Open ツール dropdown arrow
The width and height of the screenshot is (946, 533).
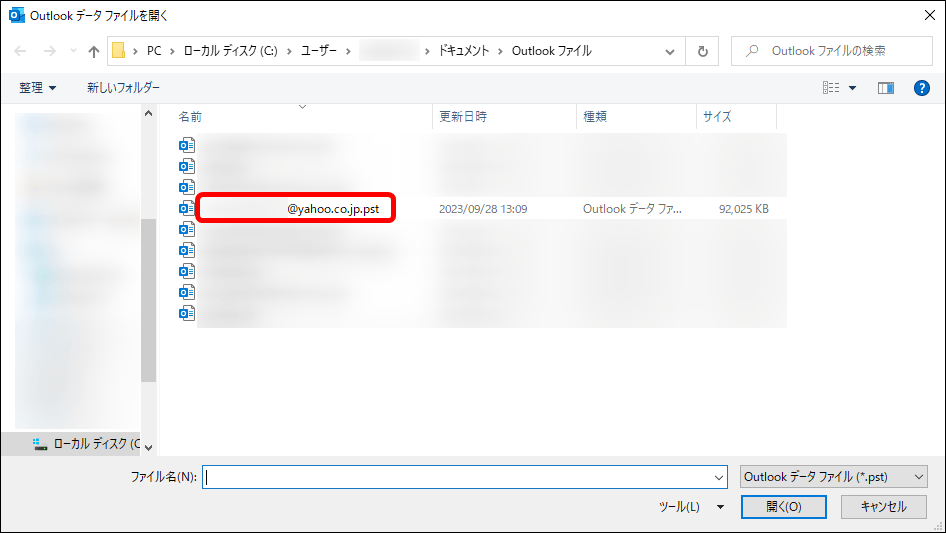pos(720,507)
